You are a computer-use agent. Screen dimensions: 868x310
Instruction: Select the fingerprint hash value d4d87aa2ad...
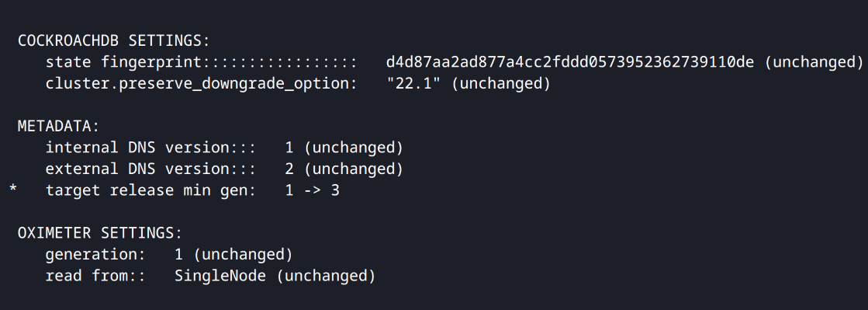pyautogui.click(x=570, y=62)
